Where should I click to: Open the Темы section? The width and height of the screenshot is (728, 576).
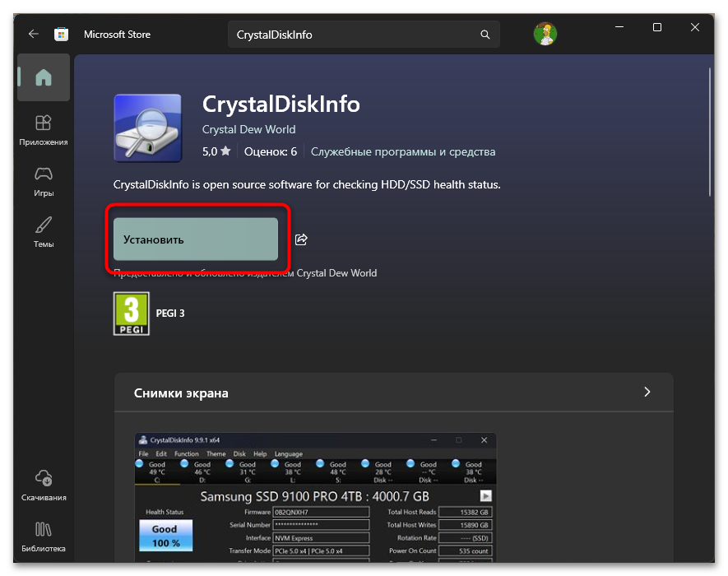pyautogui.click(x=44, y=232)
